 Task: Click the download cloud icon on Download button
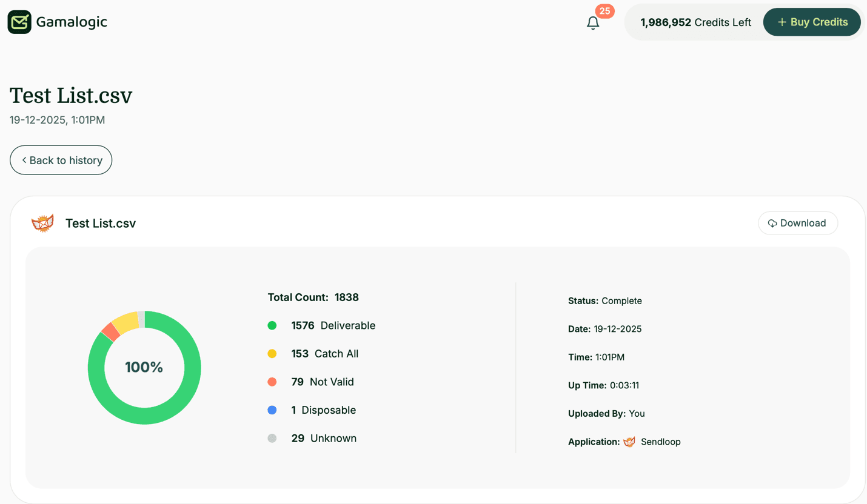(772, 223)
